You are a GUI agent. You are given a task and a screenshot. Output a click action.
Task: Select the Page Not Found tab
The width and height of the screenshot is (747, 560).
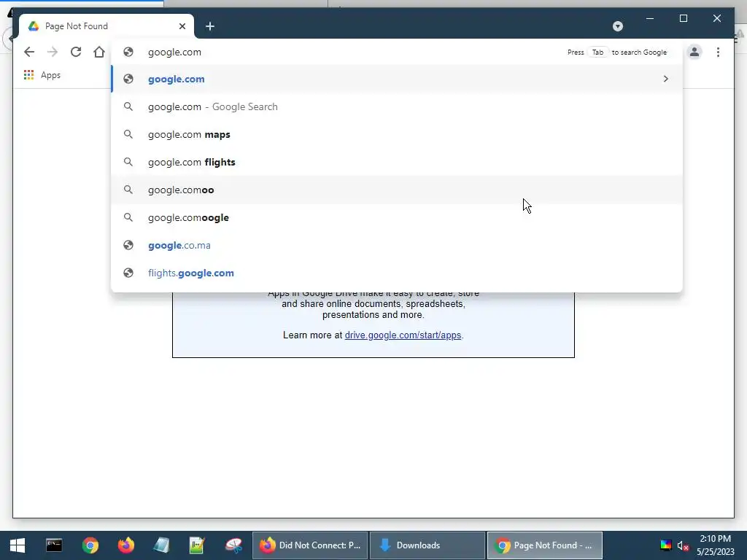pyautogui.click(x=107, y=26)
